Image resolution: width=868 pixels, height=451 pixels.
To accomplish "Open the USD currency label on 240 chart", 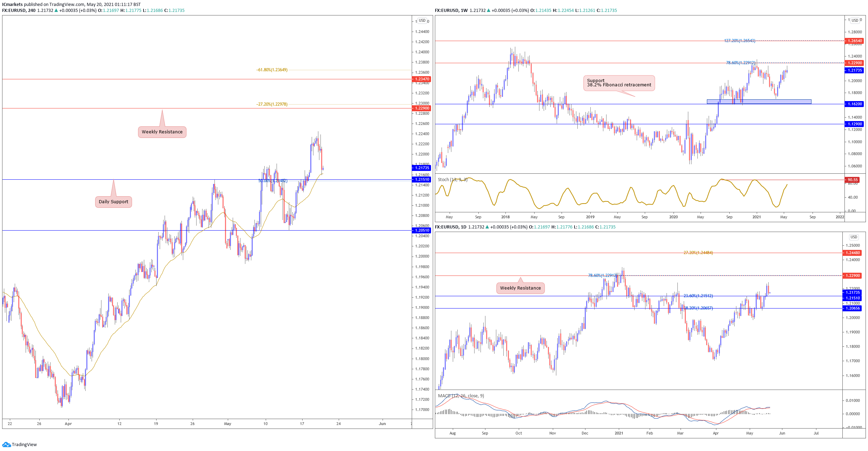I will pyautogui.click(x=422, y=20).
